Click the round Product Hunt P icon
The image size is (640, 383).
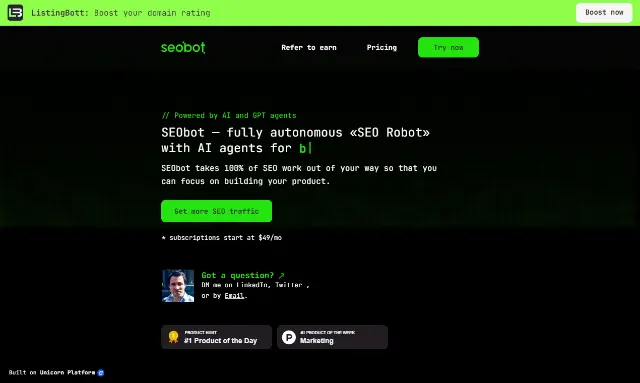click(x=289, y=337)
